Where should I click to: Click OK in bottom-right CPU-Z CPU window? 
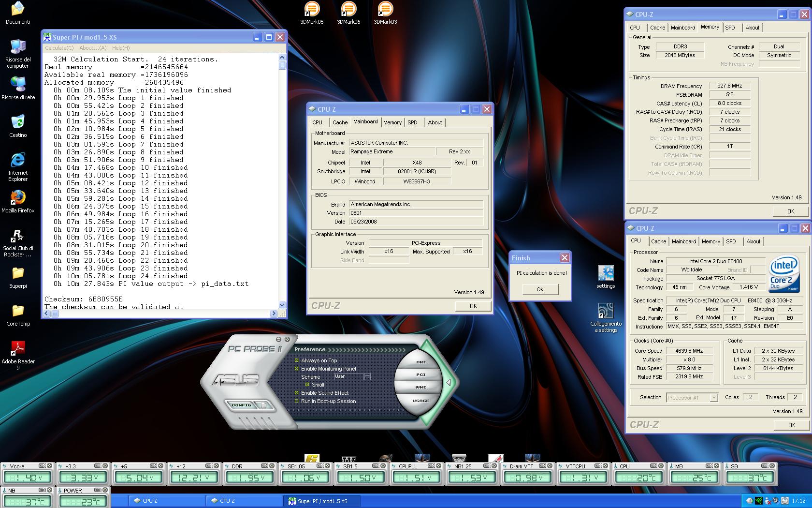point(792,425)
